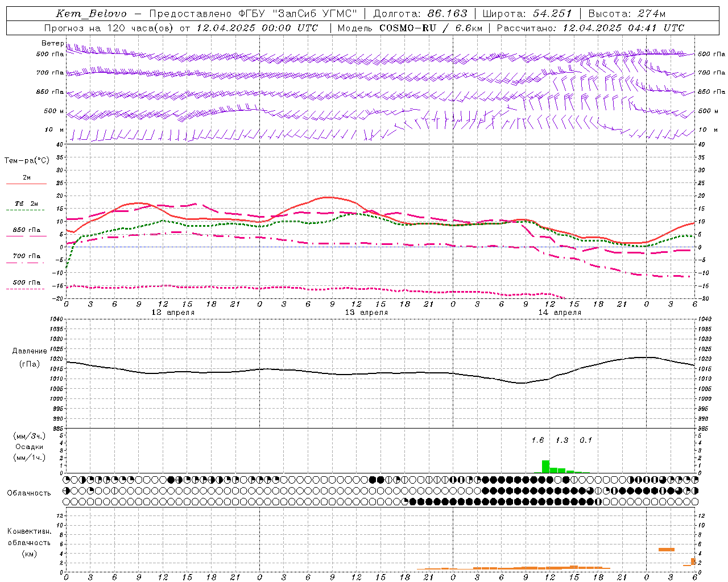728x582 pixels.
Task: Click the "(мм/1ч.)" precipitation unit label
Action: pos(30,458)
